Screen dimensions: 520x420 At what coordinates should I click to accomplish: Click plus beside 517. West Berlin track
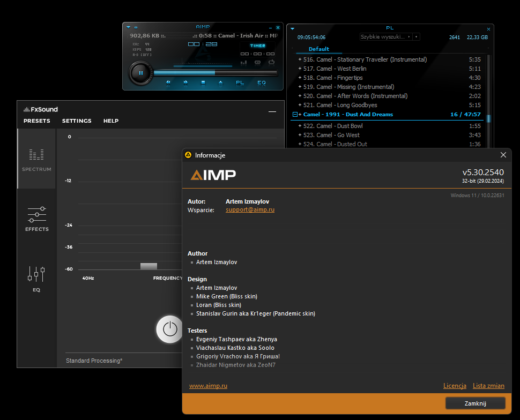(300, 69)
